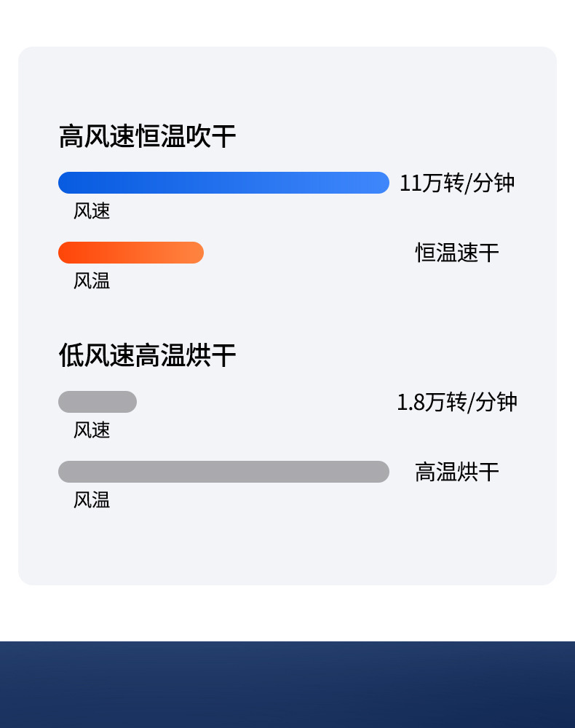The image size is (575, 728).
Task: Click the heading 低风速高温烘干
Action: (147, 355)
